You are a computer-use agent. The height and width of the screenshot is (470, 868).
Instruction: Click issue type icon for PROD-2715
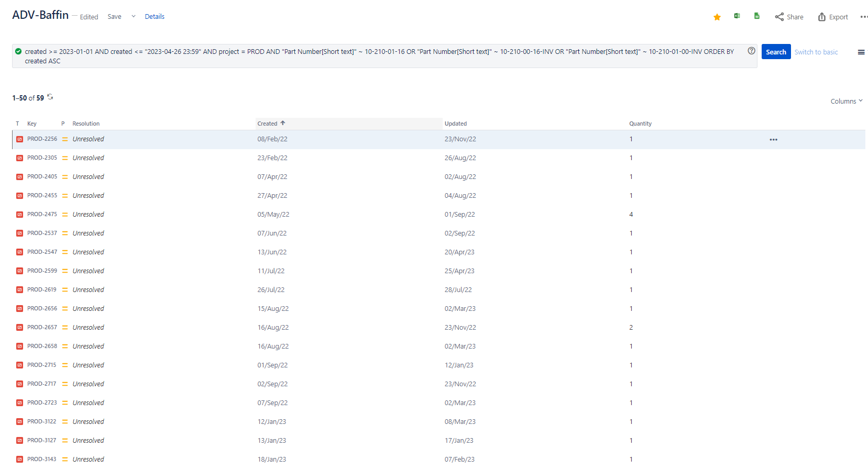(19, 365)
